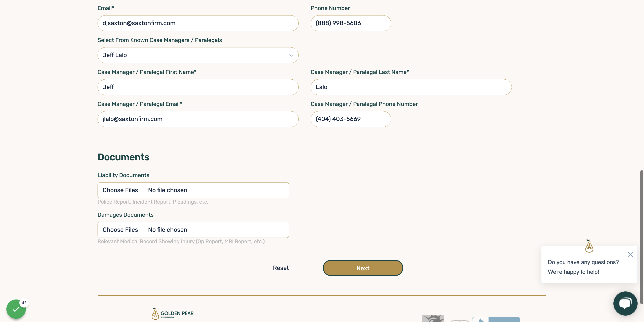Edit Paralegal First Name field Jeff

(x=198, y=87)
